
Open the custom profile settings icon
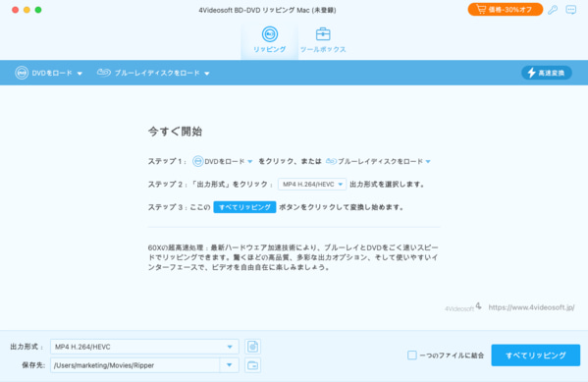(252, 347)
